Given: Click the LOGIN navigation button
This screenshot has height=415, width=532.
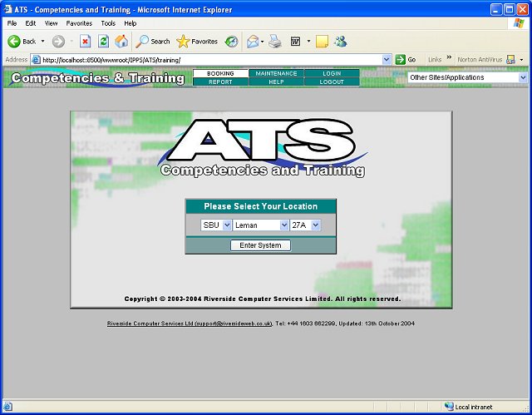Looking at the screenshot, I should (332, 74).
